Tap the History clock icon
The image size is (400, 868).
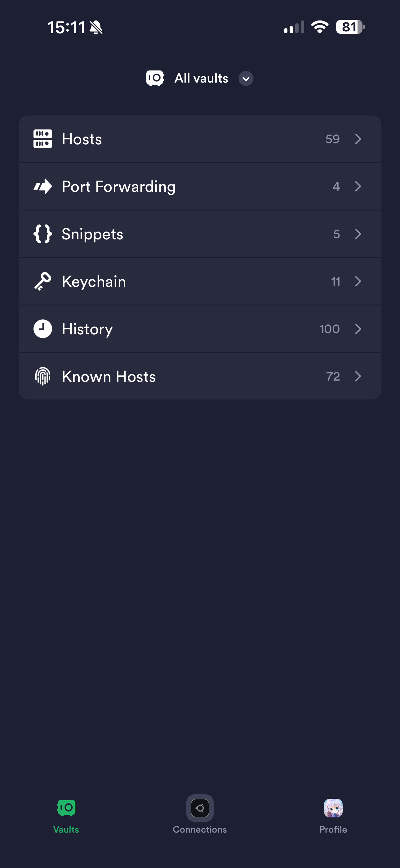43,329
